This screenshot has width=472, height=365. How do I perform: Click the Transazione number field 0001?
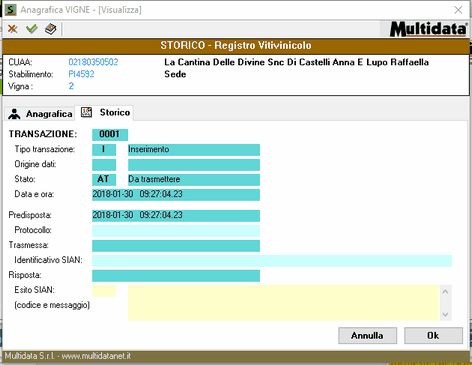pos(110,134)
